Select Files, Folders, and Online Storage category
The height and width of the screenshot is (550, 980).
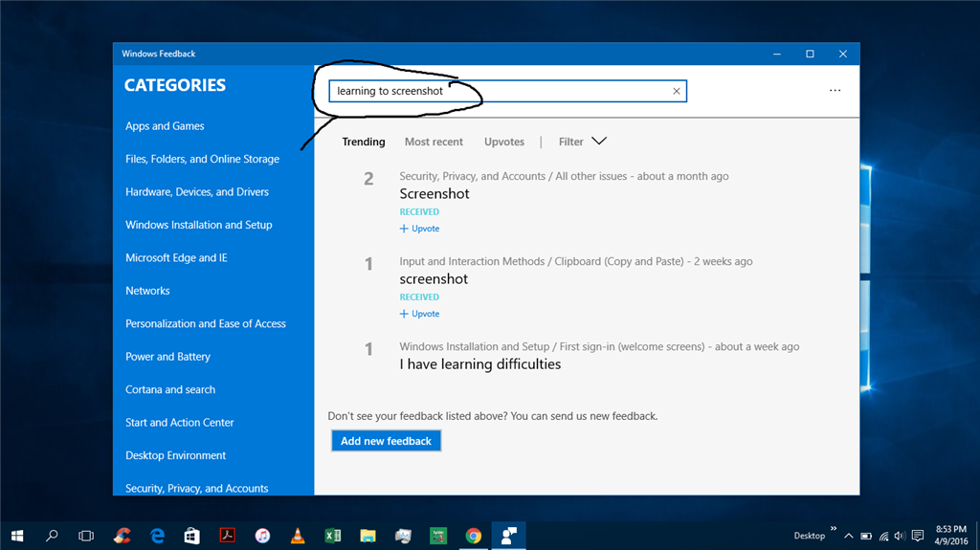coord(203,160)
